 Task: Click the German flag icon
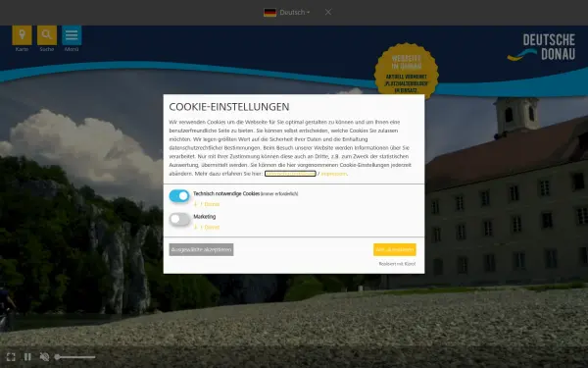[270, 13]
